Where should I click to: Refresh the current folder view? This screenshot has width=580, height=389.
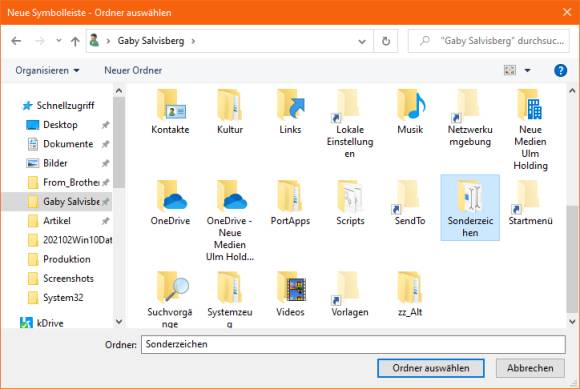386,41
